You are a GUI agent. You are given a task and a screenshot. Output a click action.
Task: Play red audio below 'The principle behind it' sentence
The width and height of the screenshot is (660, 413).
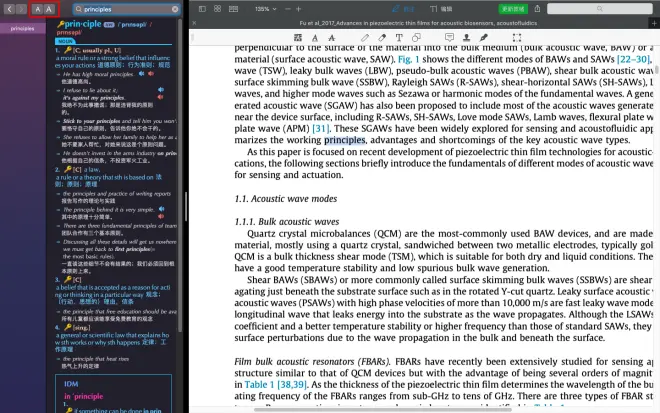pyautogui.click(x=161, y=216)
